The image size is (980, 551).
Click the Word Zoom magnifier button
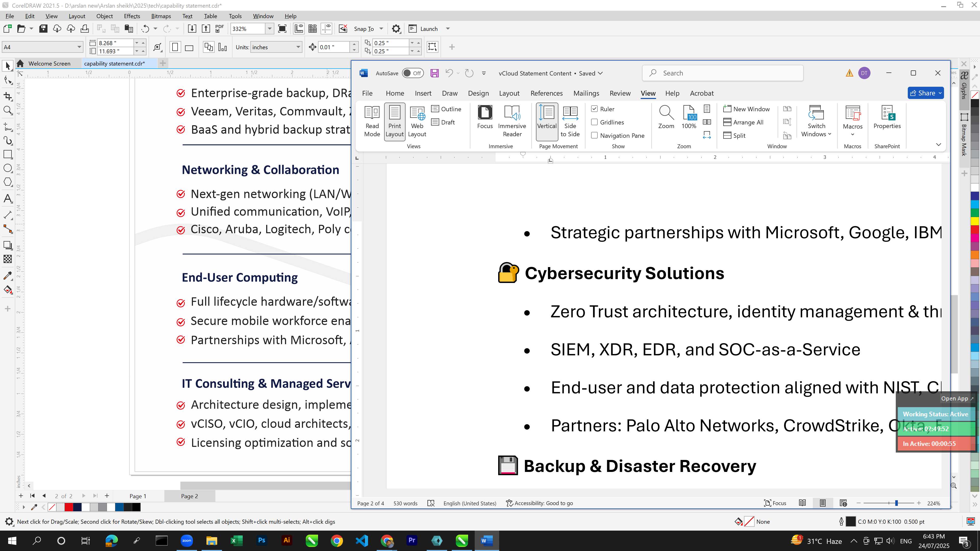pos(666,118)
